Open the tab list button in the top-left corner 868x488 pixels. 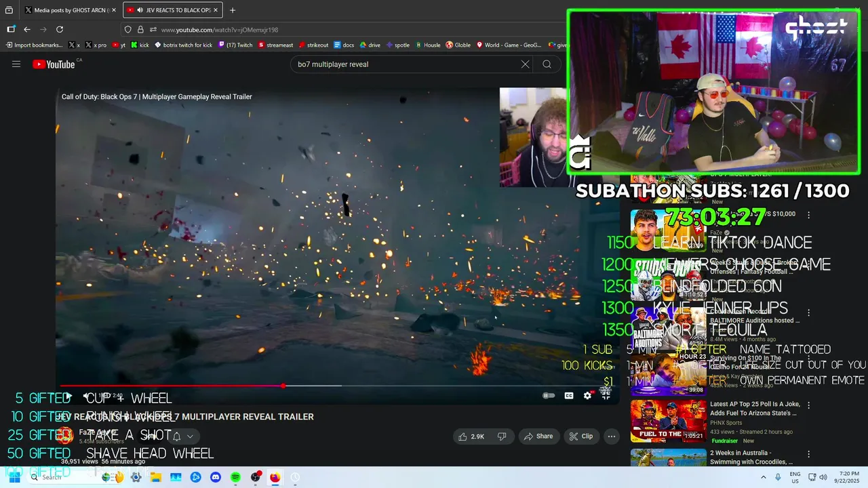click(x=9, y=10)
